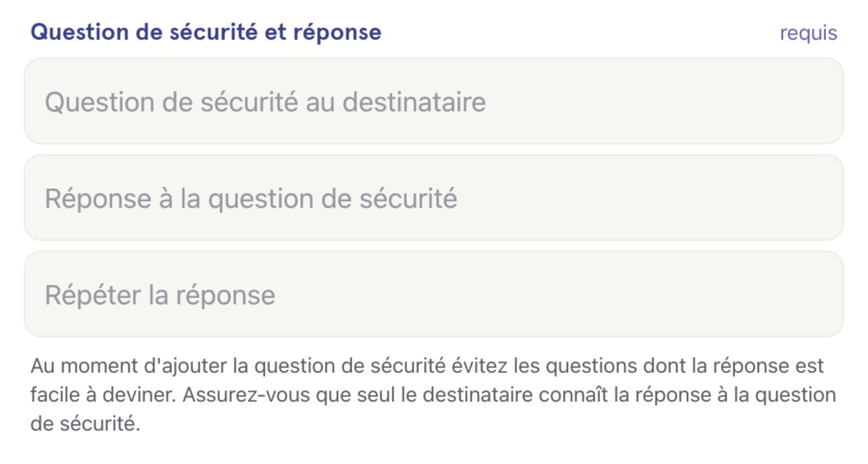Click the 'facile à deviner' hint line

434,395
